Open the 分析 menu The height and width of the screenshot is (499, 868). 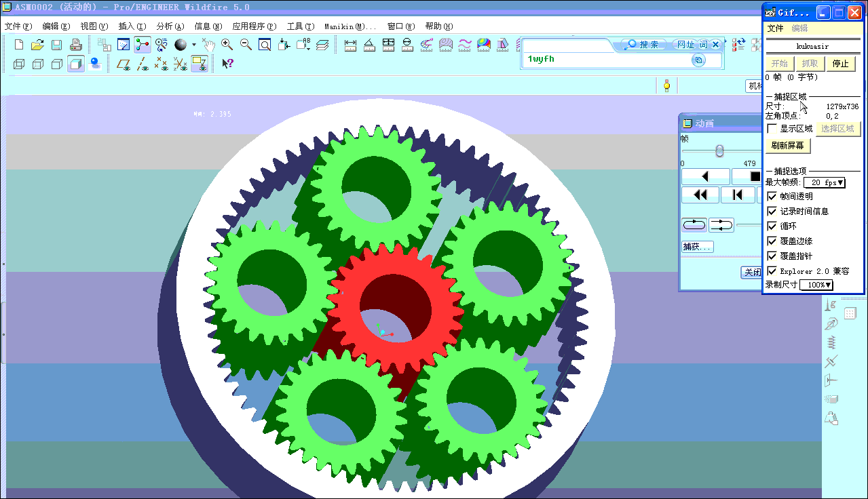170,26
